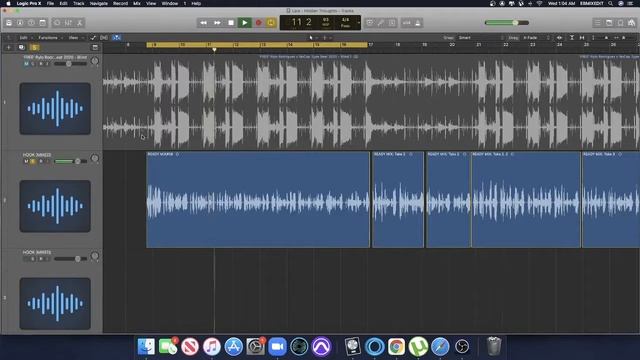
Task: Click the waveform vertical zoom icon
Action: coord(559,38)
